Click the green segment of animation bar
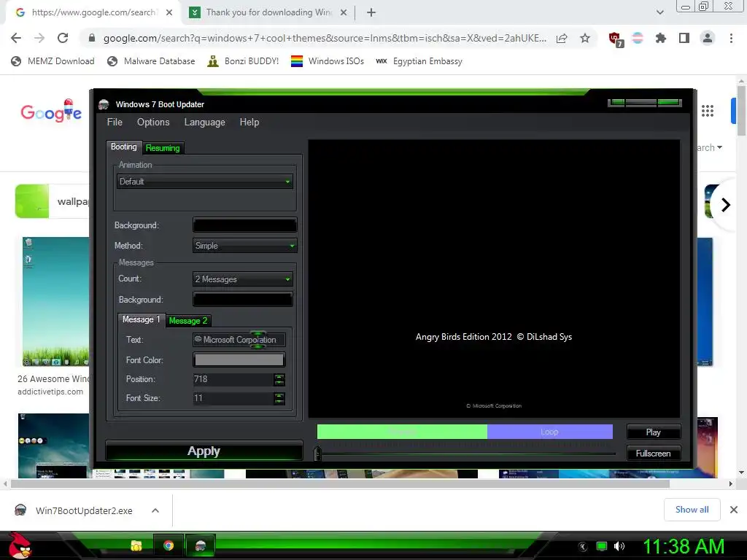 pos(402,432)
